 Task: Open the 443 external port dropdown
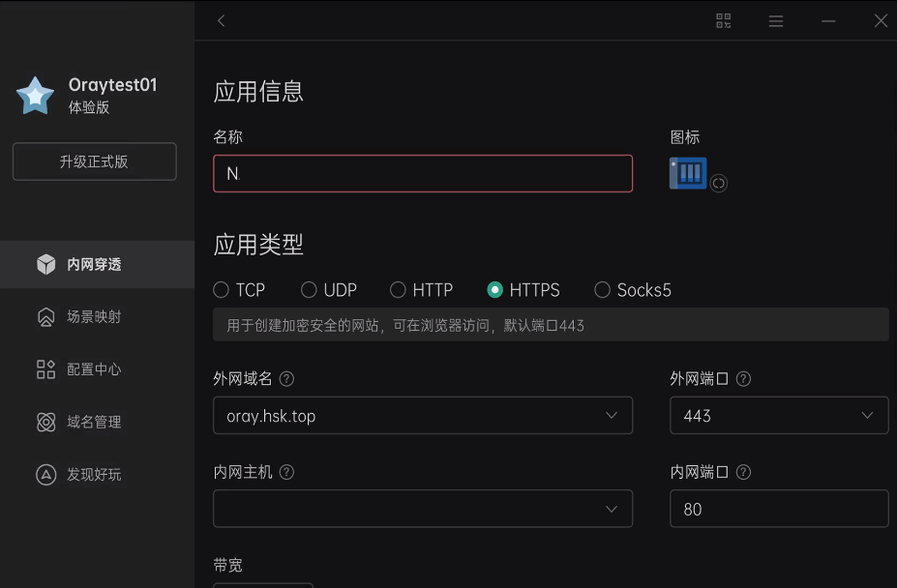coord(779,416)
